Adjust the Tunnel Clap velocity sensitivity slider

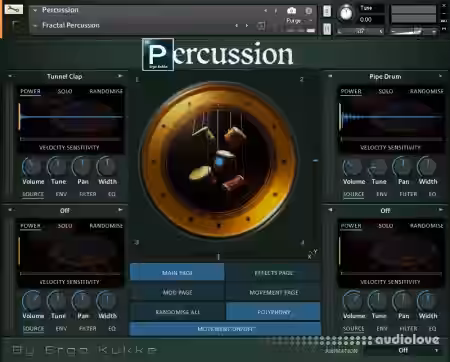click(x=70, y=139)
